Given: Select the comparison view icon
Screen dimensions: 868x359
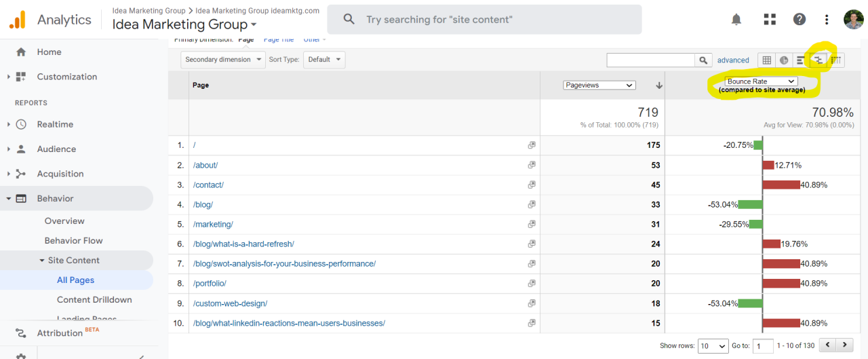Looking at the screenshot, I should (818, 60).
